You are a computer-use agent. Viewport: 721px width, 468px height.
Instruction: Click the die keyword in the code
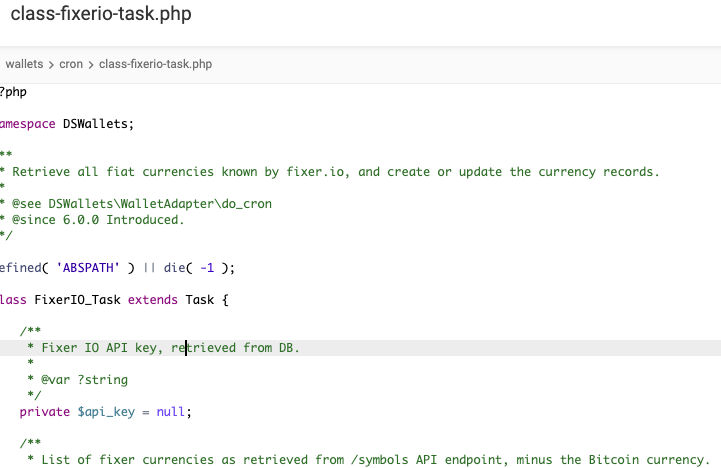pos(174,268)
